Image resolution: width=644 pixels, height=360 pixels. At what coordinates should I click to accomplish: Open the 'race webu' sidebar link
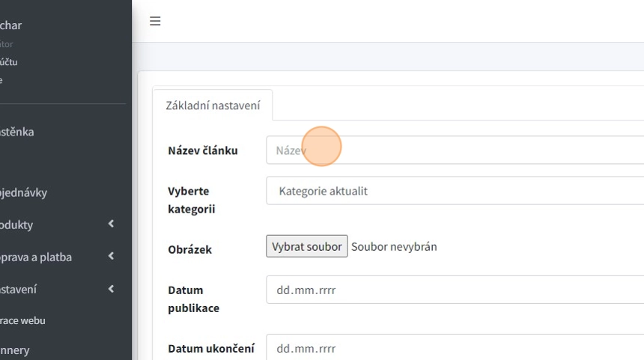pyautogui.click(x=22, y=320)
